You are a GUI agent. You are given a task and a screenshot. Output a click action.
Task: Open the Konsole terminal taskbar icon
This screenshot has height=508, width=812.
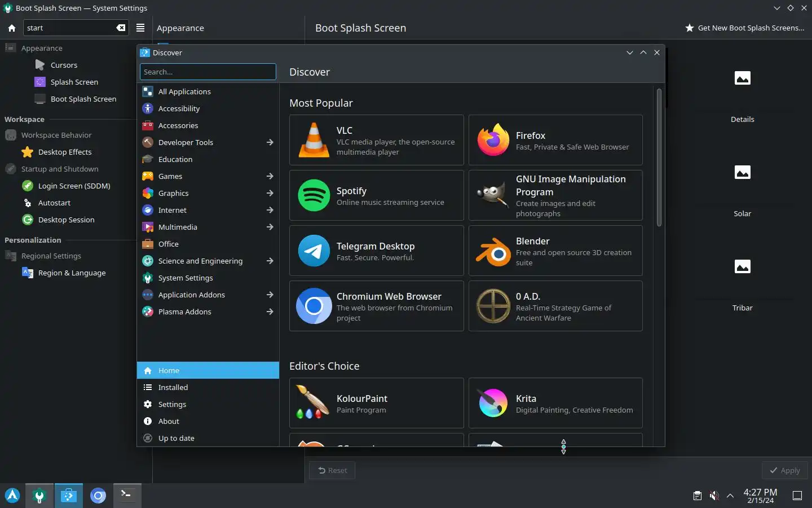click(127, 496)
